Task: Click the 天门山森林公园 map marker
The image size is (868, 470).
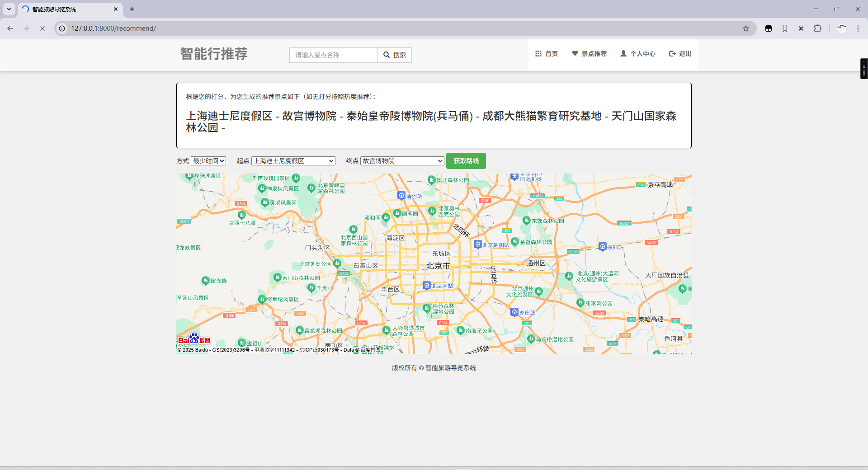Action: pyautogui.click(x=278, y=277)
